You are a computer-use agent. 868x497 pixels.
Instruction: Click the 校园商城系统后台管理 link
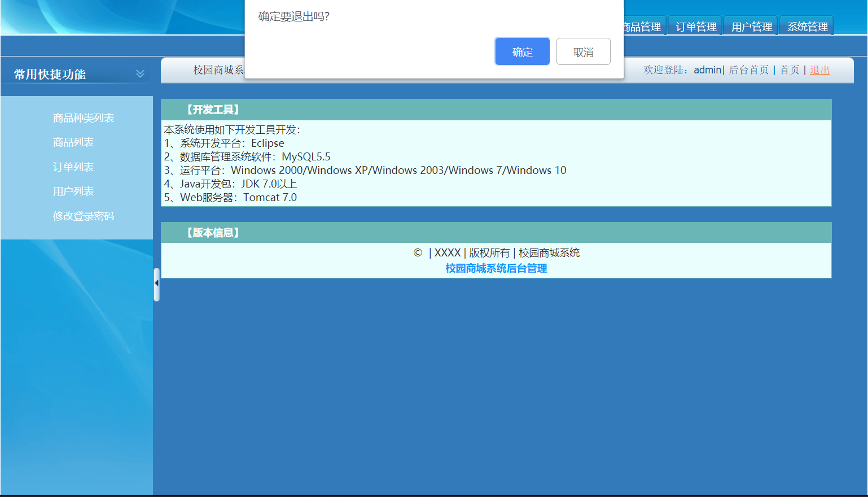496,268
